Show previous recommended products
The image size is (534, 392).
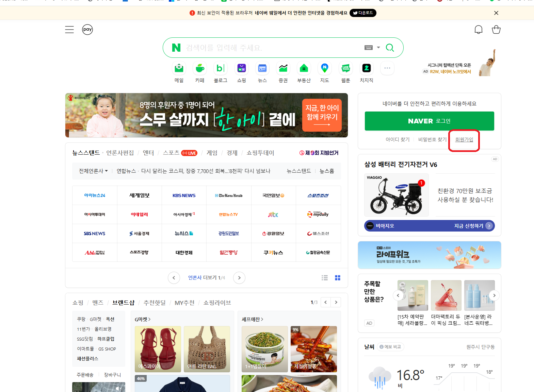[x=398, y=295]
